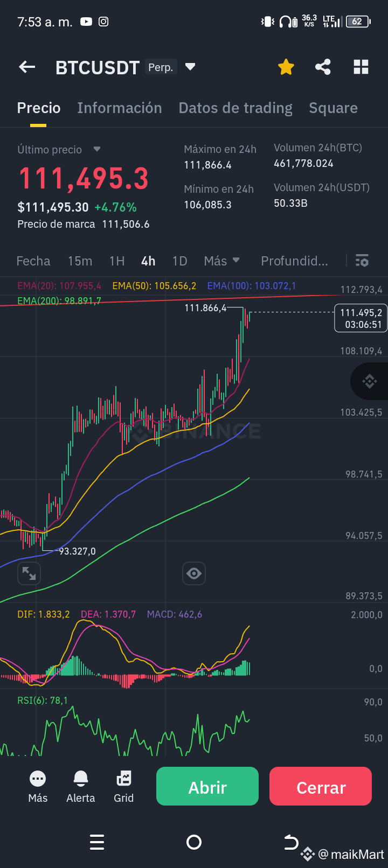
Task: Open the Datos de trading tab
Action: coord(235,108)
